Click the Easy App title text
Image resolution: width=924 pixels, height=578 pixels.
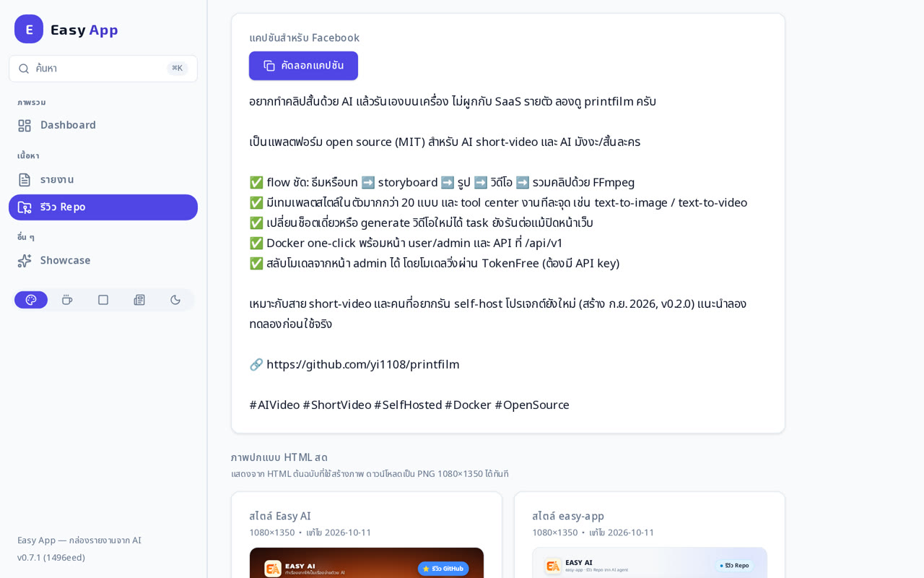click(84, 30)
